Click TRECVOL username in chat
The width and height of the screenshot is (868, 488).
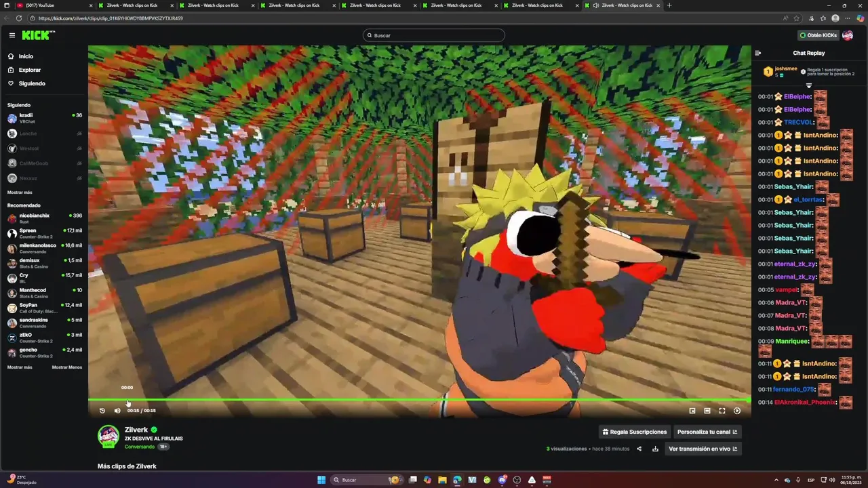pyautogui.click(x=798, y=123)
